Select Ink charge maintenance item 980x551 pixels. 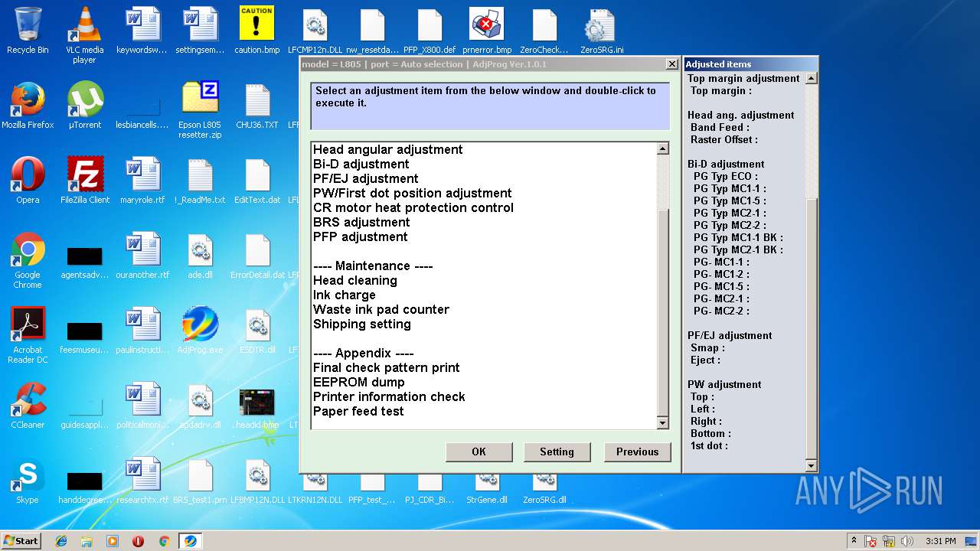click(344, 295)
